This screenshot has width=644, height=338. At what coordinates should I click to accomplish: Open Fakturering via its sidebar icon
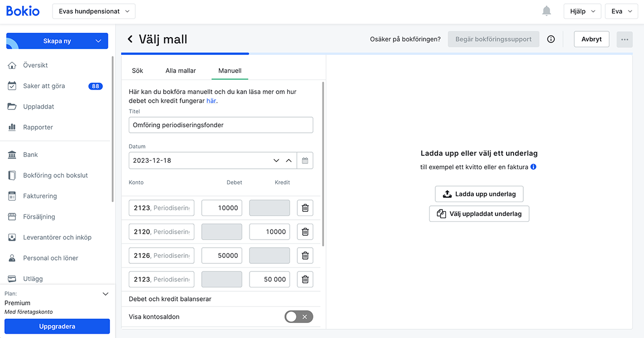click(x=12, y=196)
